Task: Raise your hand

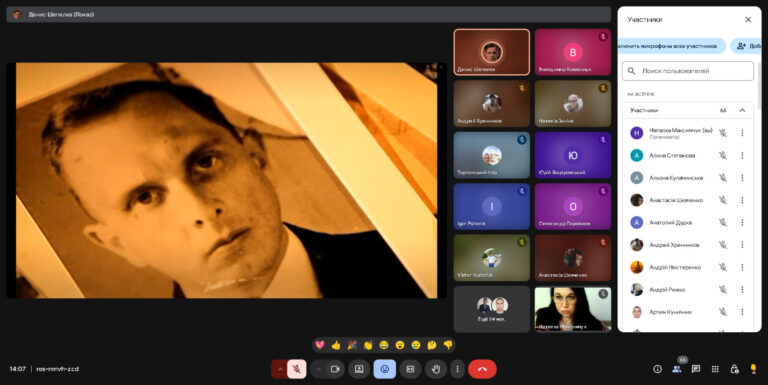Action: 436,369
